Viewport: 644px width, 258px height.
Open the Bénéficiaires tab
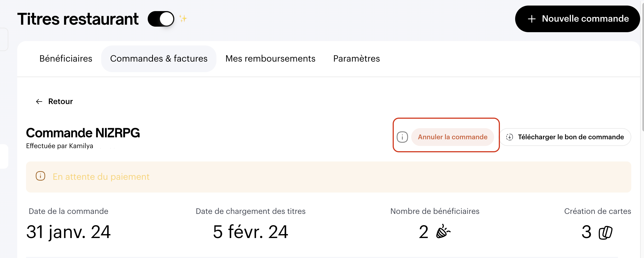coord(66,59)
